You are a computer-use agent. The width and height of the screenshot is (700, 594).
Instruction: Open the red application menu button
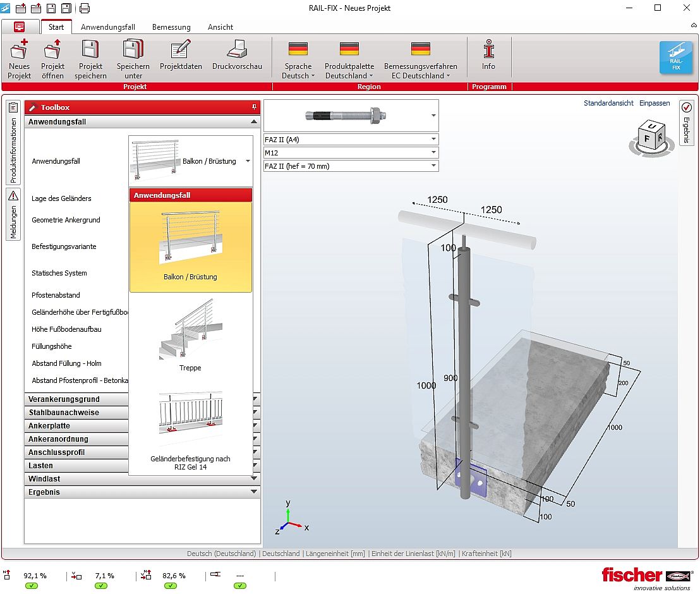click(x=19, y=27)
